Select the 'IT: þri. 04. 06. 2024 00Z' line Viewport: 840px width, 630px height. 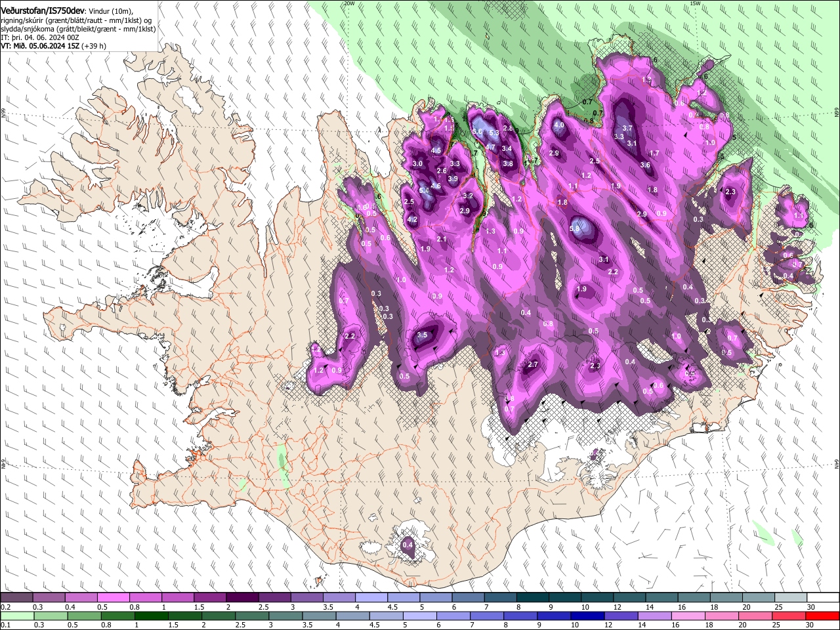click(39, 38)
